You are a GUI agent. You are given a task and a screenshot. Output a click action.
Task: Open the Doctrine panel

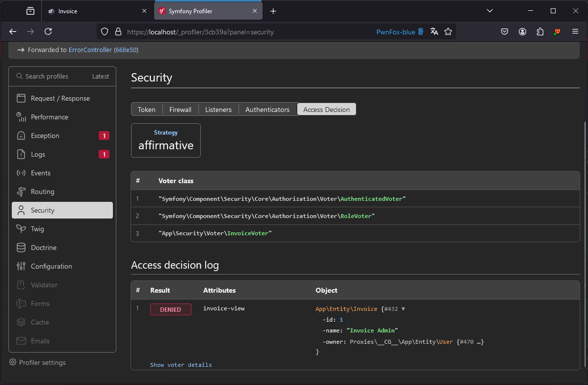tap(43, 247)
